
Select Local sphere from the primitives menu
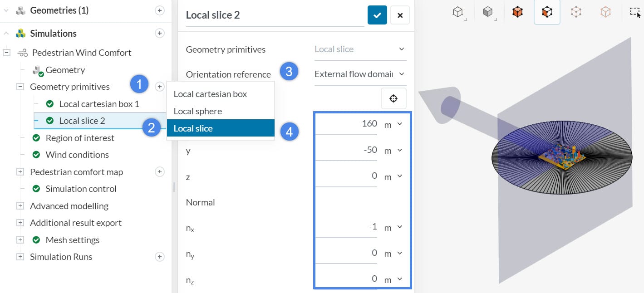tap(197, 111)
